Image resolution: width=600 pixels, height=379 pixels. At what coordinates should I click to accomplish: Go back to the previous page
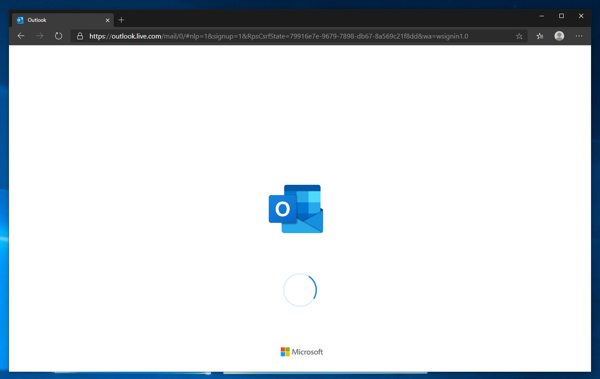click(x=21, y=36)
